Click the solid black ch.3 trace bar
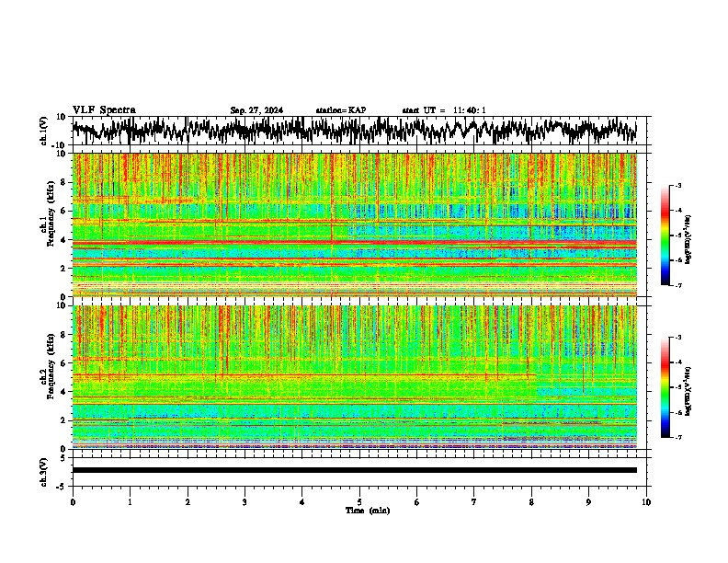This screenshot has height=563, width=728. coord(355,470)
